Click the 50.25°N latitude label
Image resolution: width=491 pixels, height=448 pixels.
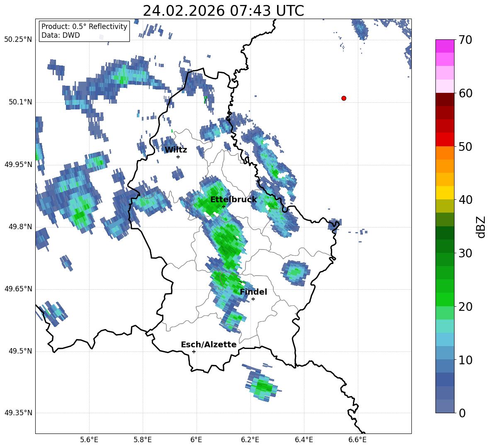coord(18,40)
